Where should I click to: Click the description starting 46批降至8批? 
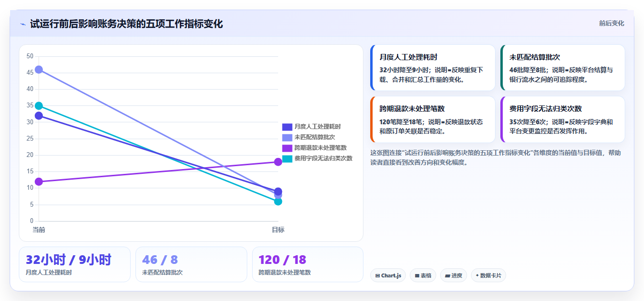tap(562, 75)
